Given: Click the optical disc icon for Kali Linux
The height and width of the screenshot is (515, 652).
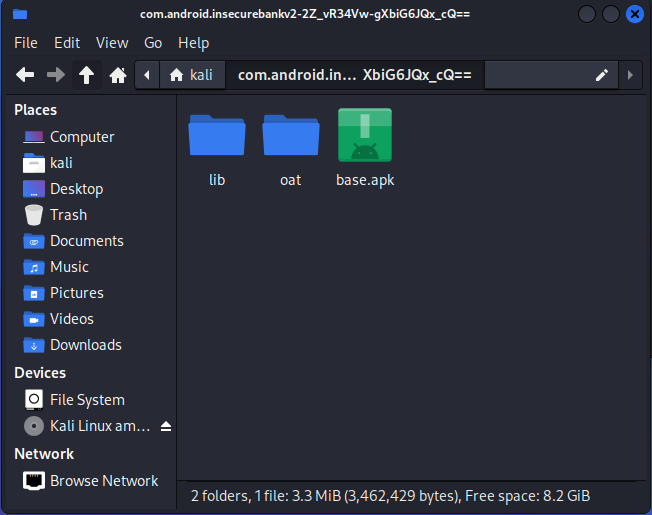Looking at the screenshot, I should [x=34, y=426].
